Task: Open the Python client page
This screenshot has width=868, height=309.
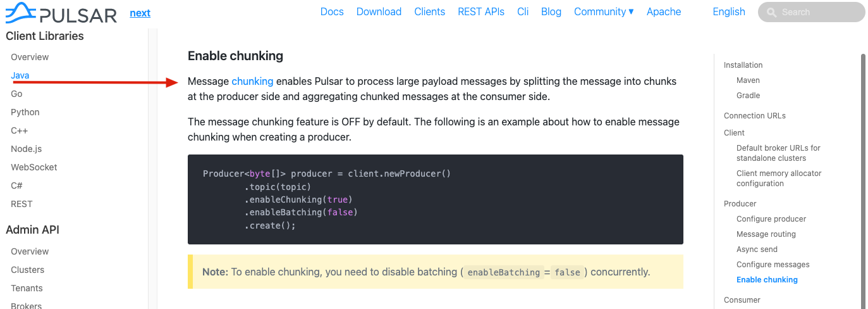Action: [x=25, y=112]
